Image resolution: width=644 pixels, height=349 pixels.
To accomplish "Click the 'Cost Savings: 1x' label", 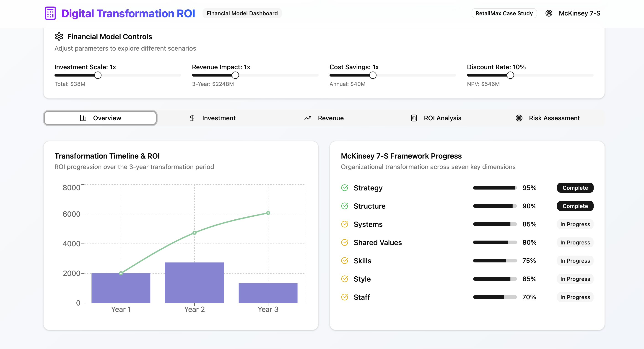I will tap(354, 67).
